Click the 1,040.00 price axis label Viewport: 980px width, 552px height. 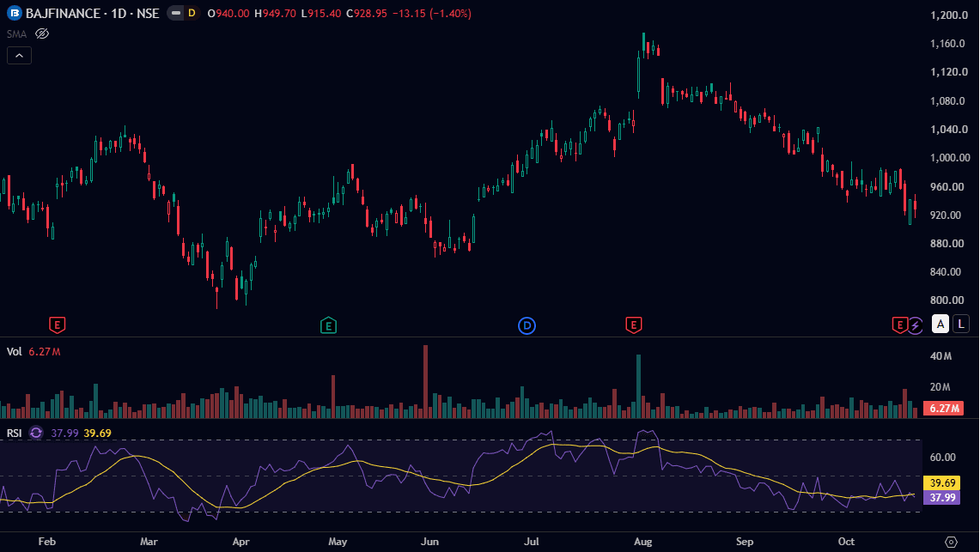(x=949, y=130)
